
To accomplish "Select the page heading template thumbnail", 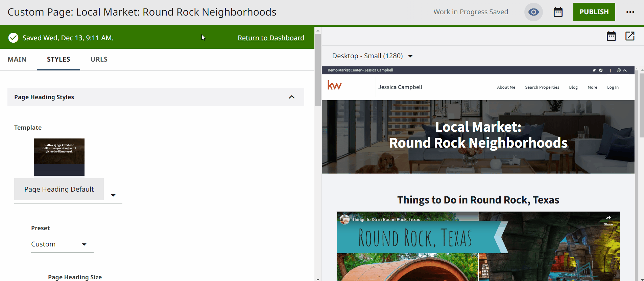I will click(59, 157).
